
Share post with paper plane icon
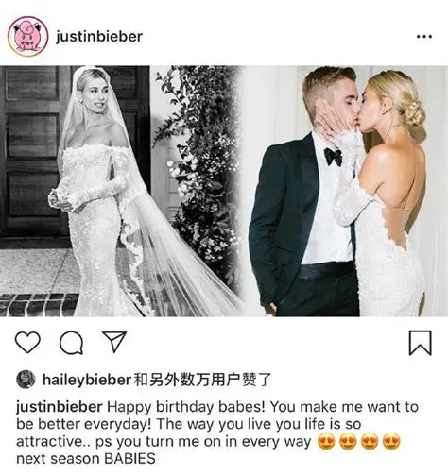(x=114, y=341)
